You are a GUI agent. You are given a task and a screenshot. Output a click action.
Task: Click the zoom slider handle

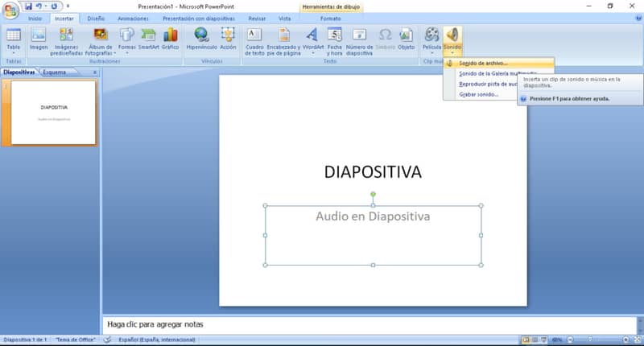pos(590,340)
